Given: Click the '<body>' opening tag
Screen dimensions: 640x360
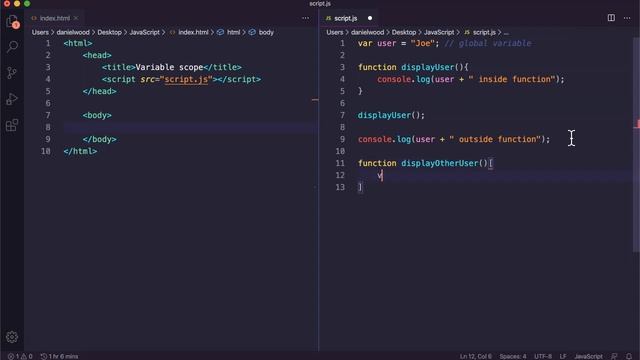Looking at the screenshot, I should (97, 115).
